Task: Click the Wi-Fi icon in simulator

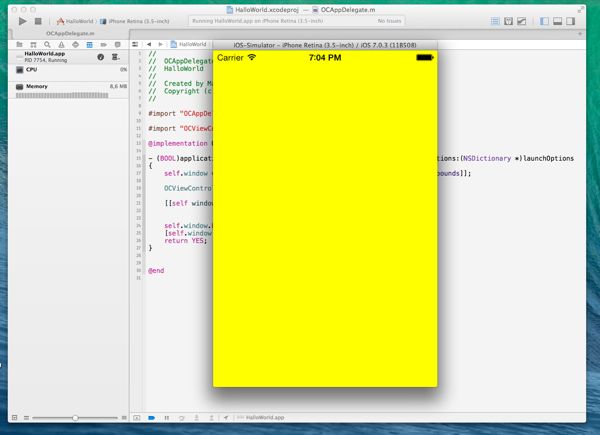Action: (252, 57)
